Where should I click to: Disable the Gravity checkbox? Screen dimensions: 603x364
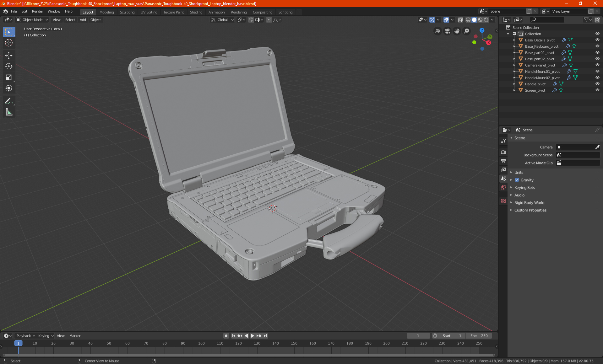coord(517,180)
